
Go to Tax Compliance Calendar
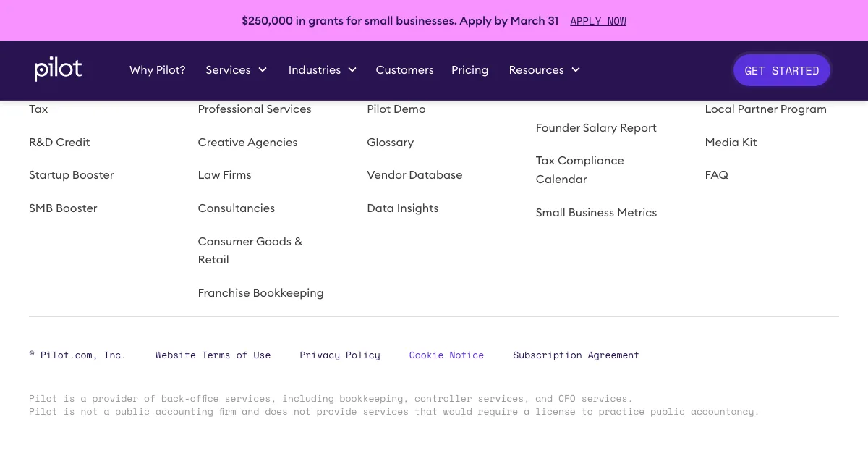click(579, 170)
